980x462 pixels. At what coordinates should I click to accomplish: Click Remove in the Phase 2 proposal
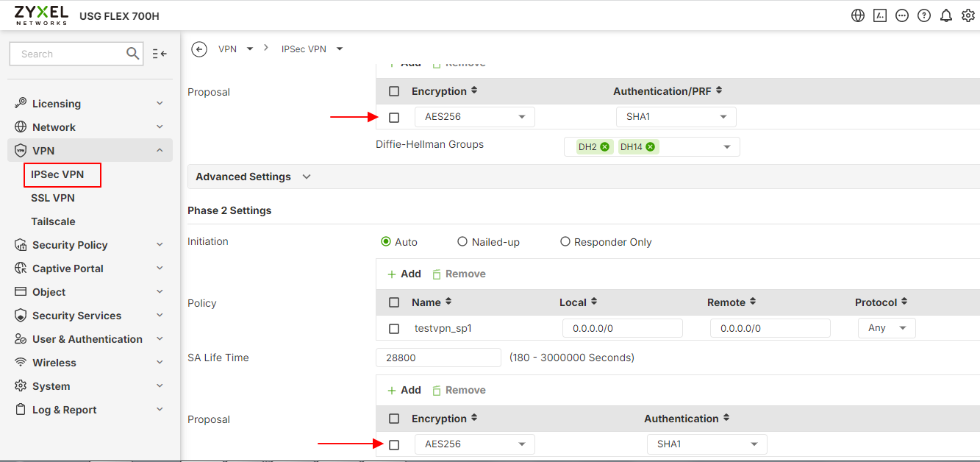click(459, 390)
